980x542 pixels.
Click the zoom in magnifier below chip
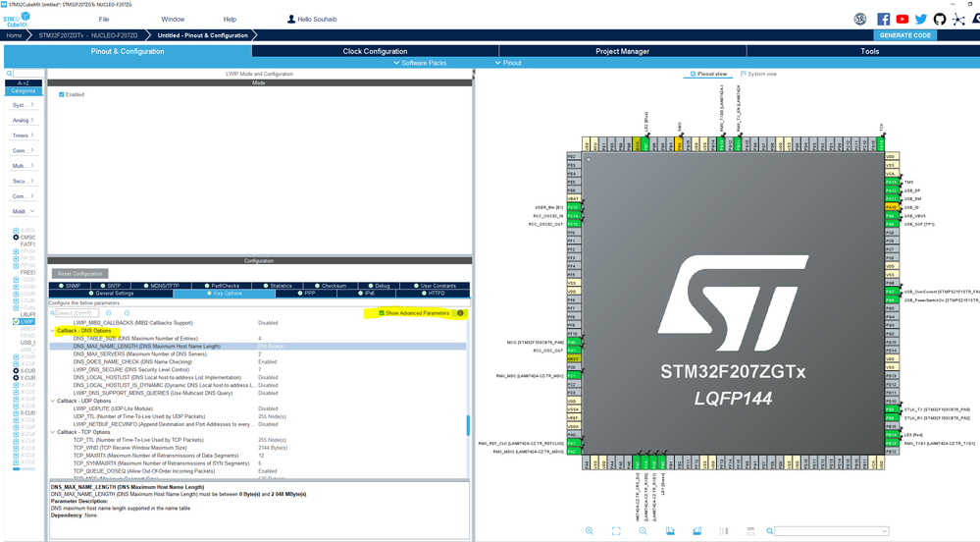[590, 531]
